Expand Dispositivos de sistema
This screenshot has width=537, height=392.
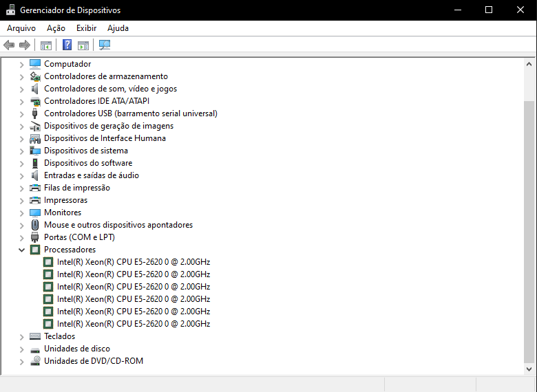click(21, 151)
